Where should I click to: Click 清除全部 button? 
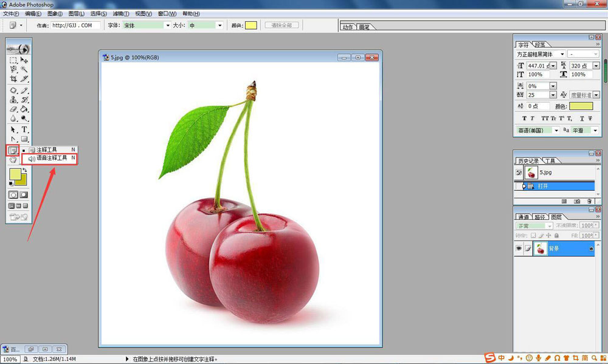tap(282, 25)
